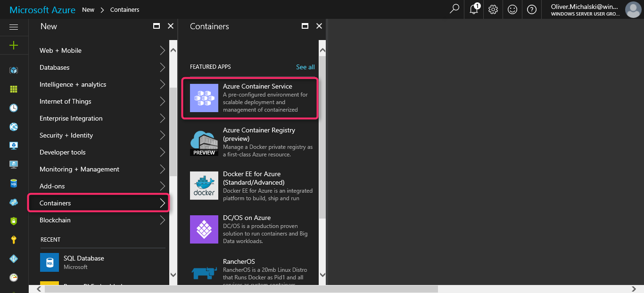Expand Developer tools chevron
The image size is (644, 293).
[163, 152]
